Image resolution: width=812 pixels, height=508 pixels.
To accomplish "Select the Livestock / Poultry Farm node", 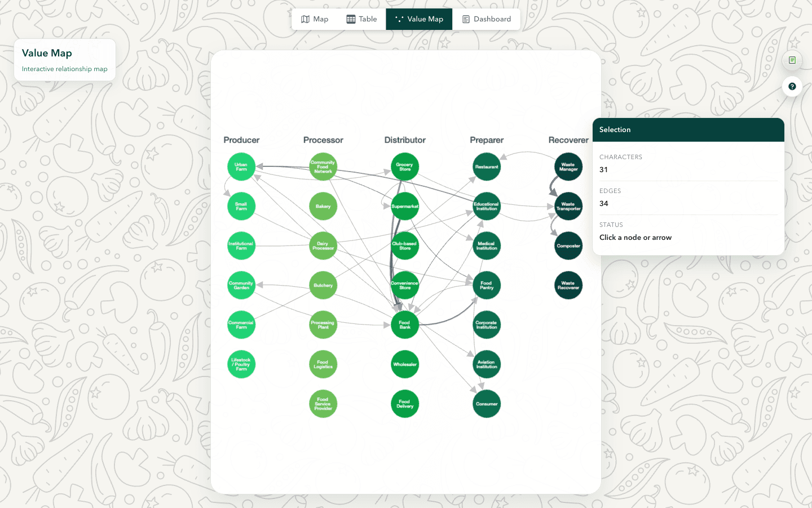I will point(241,365).
